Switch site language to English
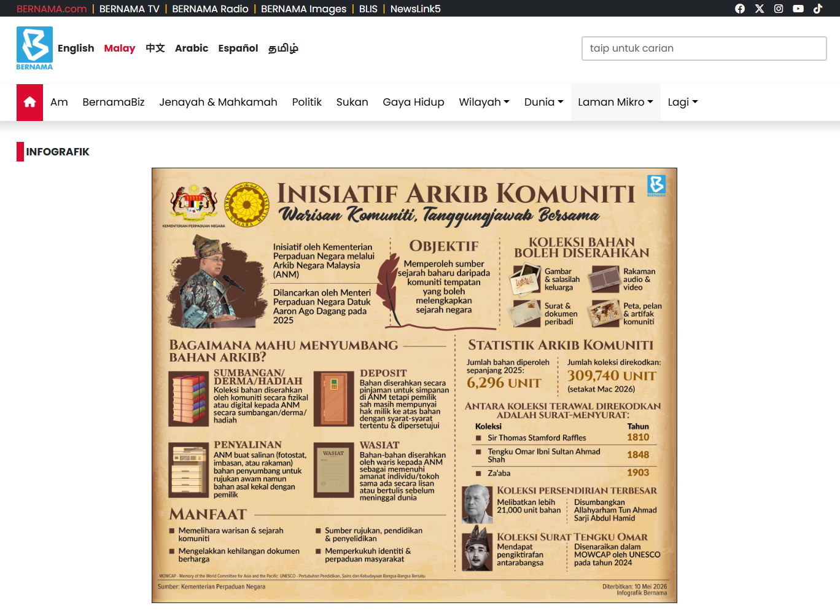The width and height of the screenshot is (840, 616). pyautogui.click(x=76, y=48)
